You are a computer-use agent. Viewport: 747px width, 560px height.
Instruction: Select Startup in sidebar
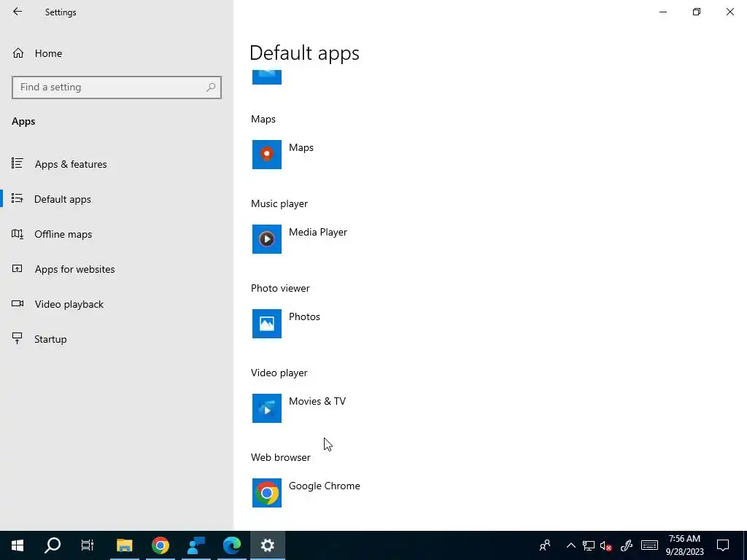[117, 338]
